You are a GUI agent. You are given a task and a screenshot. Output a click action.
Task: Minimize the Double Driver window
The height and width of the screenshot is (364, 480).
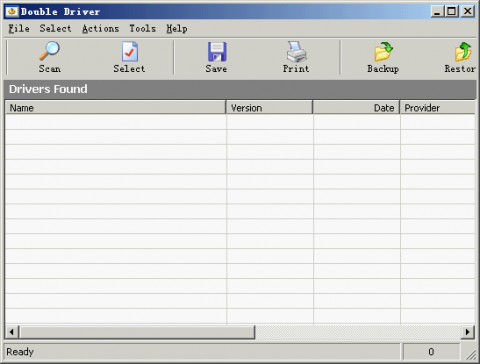(437, 12)
